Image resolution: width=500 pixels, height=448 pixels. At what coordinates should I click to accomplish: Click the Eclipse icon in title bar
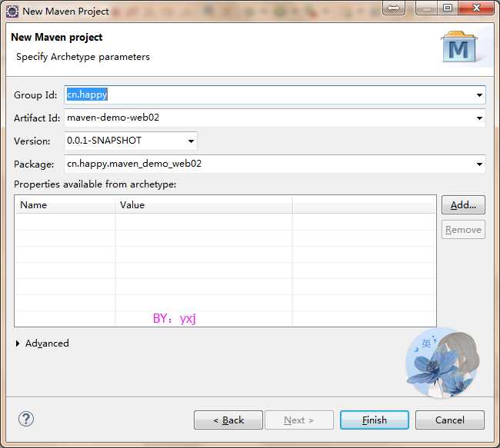pyautogui.click(x=12, y=12)
